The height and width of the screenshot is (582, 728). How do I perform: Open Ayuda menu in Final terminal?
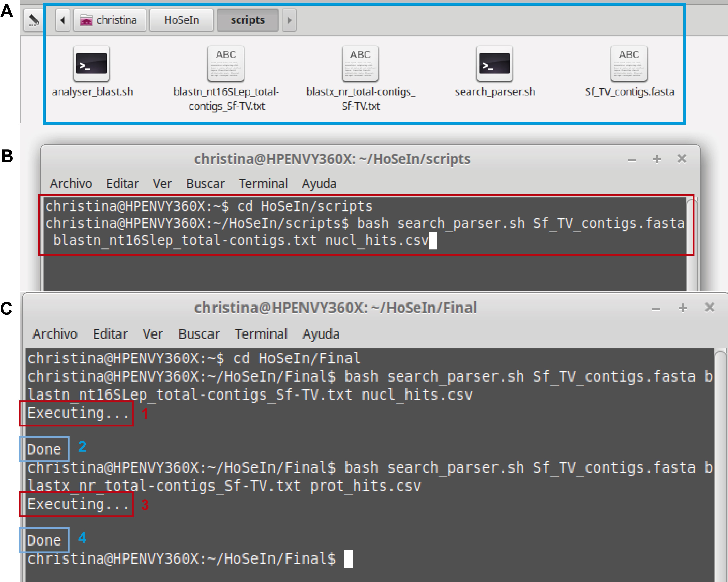point(321,334)
